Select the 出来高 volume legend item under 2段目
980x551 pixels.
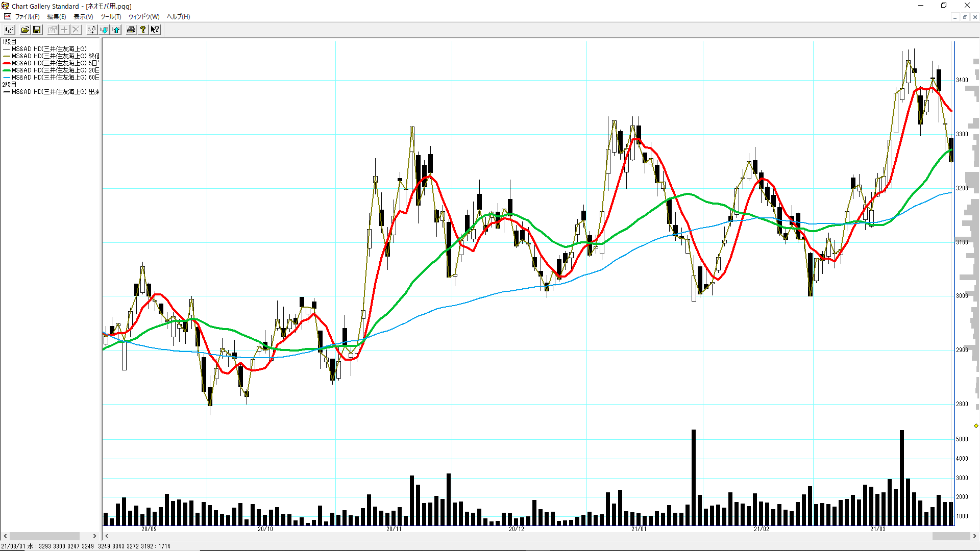click(x=51, y=92)
